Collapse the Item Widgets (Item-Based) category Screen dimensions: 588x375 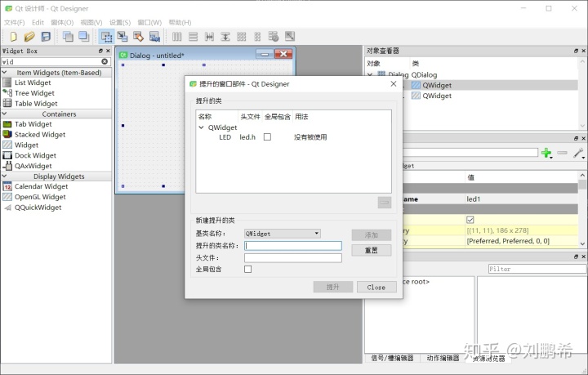click(x=5, y=73)
